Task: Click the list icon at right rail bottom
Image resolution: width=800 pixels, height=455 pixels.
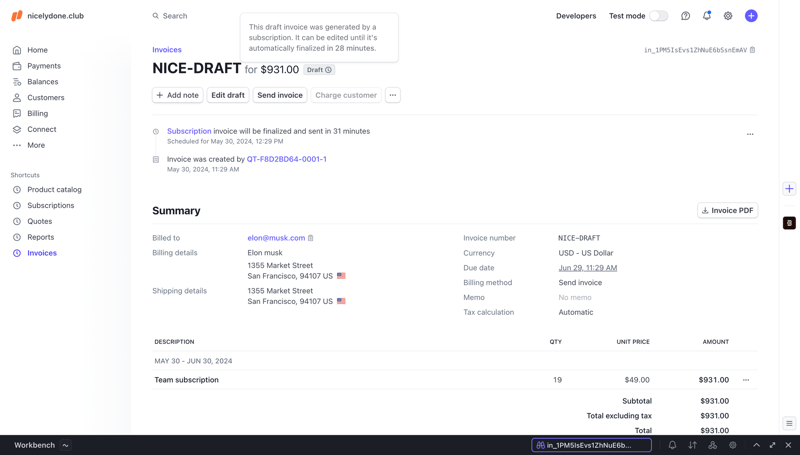Action: click(789, 423)
